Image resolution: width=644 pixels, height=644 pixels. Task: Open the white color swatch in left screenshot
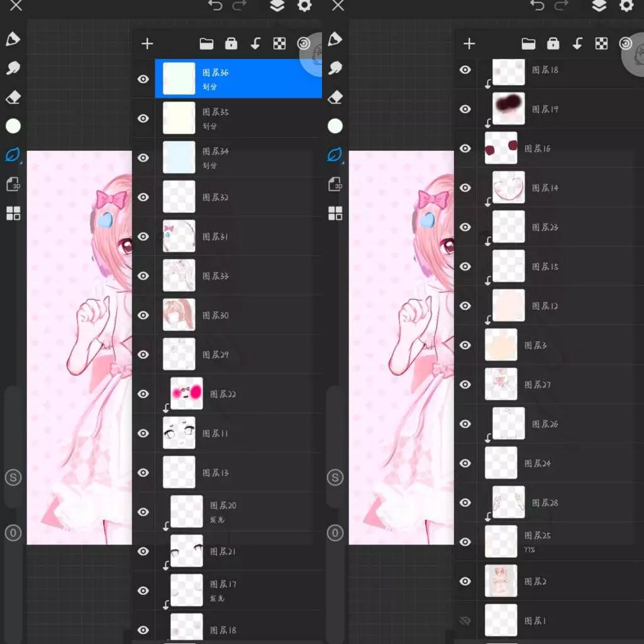pos(13,126)
